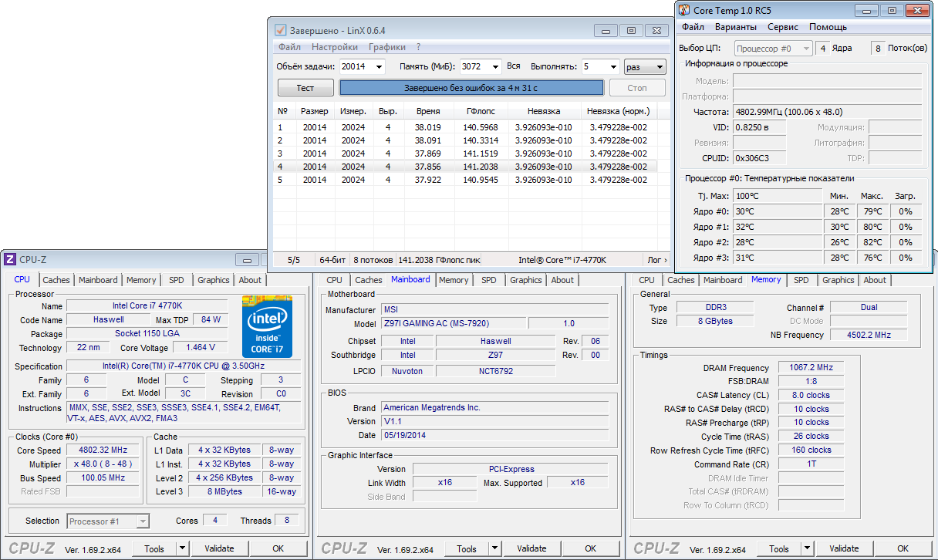Open the 'Настройки' menu in LinX
Viewport: 938px width, 560px height.
pyautogui.click(x=335, y=47)
